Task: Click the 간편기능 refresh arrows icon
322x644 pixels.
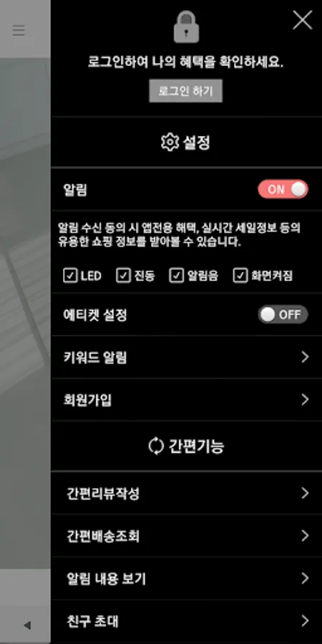Action: pyautogui.click(x=156, y=446)
